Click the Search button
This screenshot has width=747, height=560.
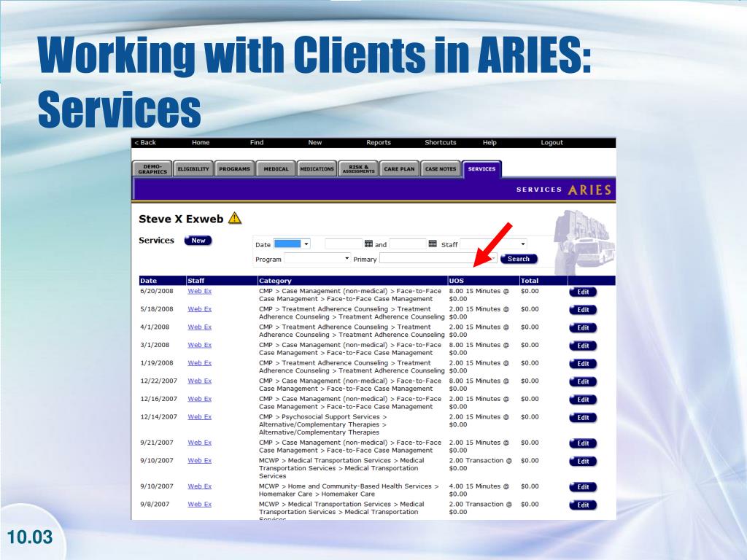[x=519, y=259]
